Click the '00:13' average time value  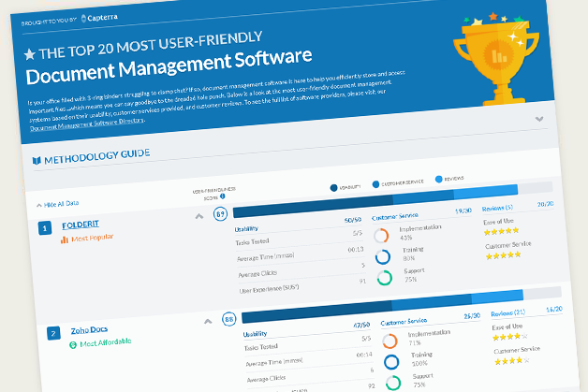[x=356, y=249]
